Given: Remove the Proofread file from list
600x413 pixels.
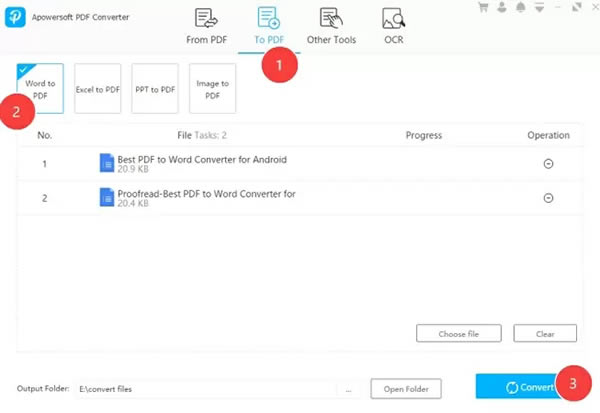Looking at the screenshot, I should [548, 198].
